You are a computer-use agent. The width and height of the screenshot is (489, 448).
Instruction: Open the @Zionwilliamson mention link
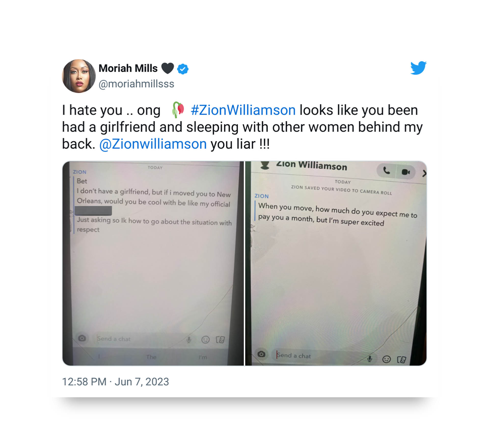click(153, 144)
